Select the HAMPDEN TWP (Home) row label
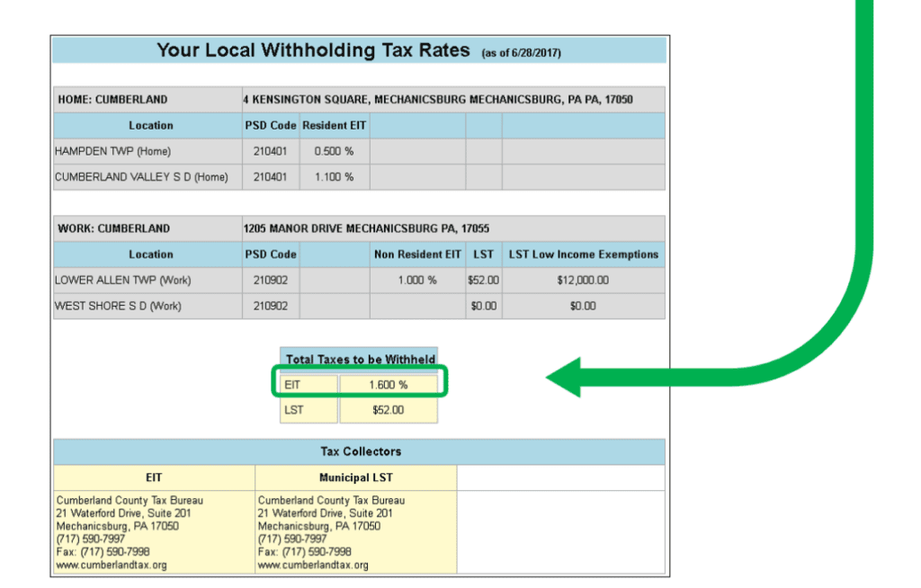The image size is (921, 588). point(113,151)
